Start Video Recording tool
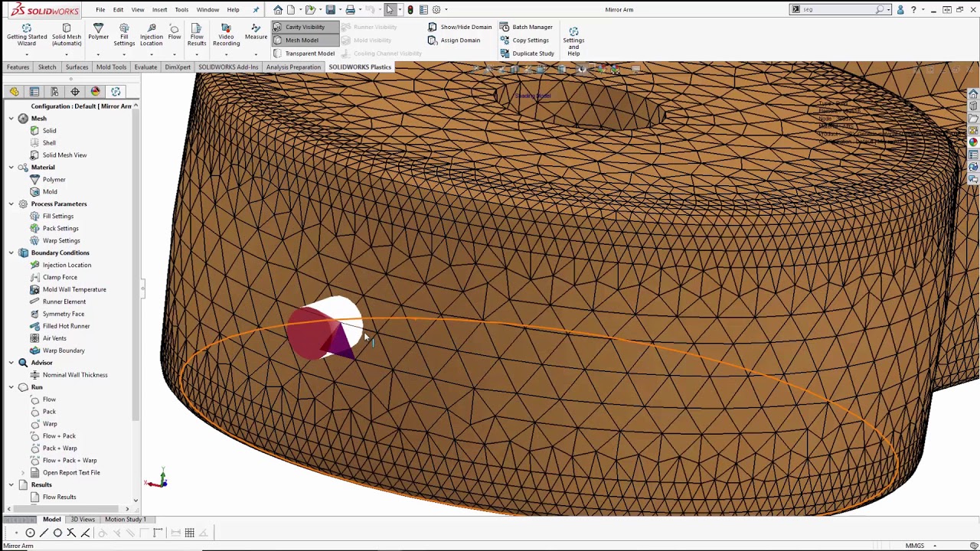The width and height of the screenshot is (980, 551). (226, 35)
